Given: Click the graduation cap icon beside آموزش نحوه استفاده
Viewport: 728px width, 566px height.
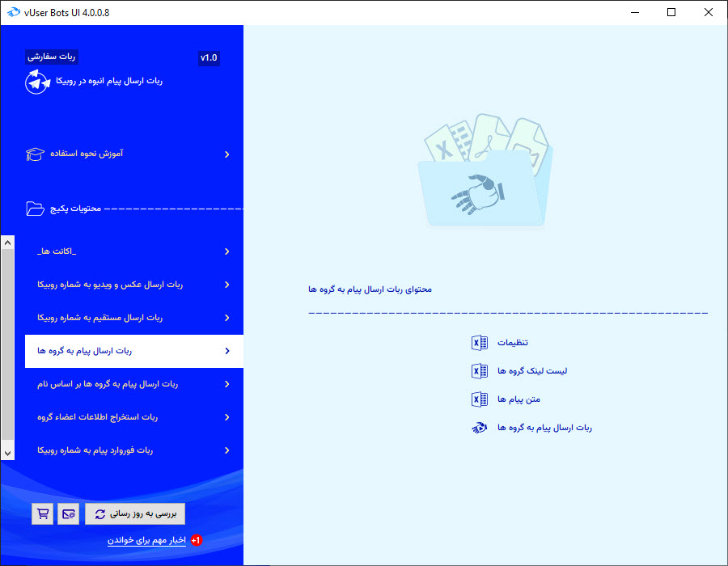Looking at the screenshot, I should [36, 154].
